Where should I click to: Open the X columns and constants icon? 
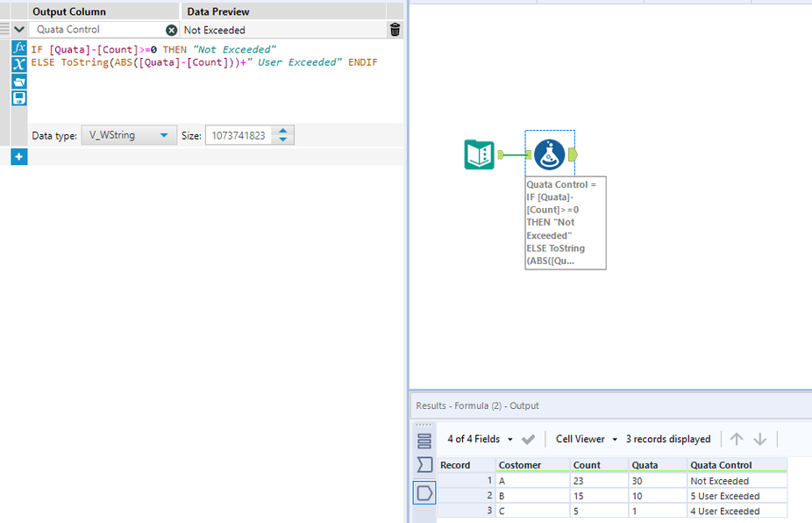click(x=19, y=64)
